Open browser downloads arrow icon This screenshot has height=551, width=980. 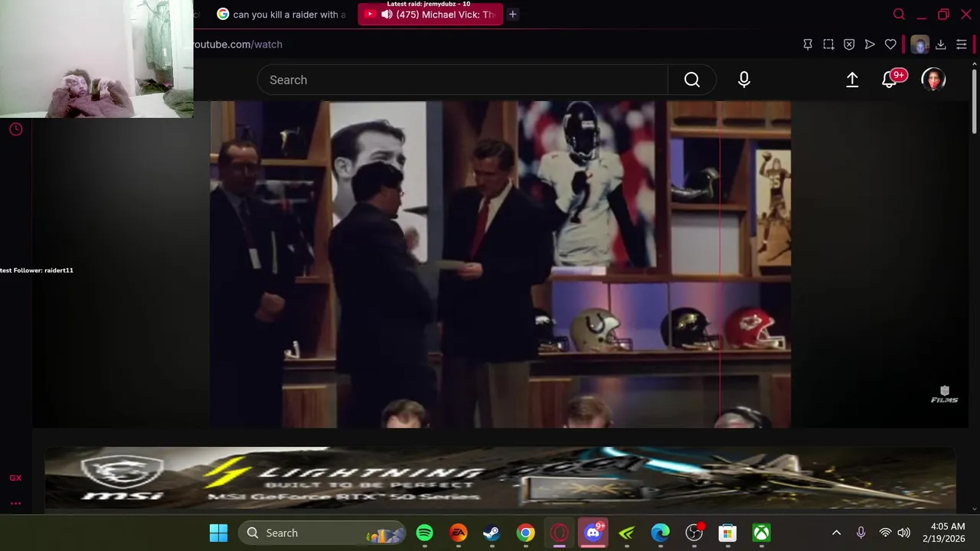[941, 44]
